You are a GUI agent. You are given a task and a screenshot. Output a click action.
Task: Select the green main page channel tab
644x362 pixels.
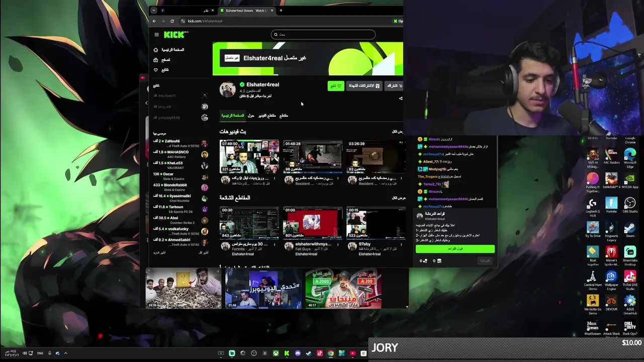(x=232, y=116)
